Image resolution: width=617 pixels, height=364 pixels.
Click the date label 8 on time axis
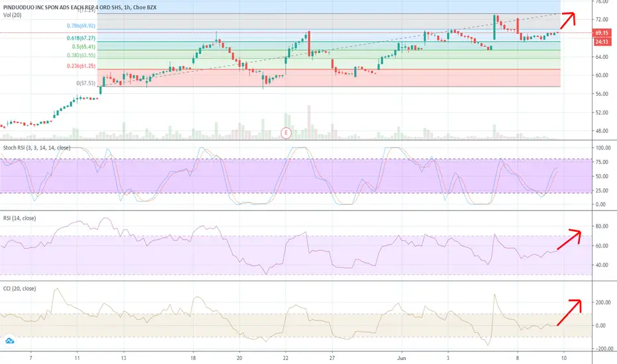point(518,358)
